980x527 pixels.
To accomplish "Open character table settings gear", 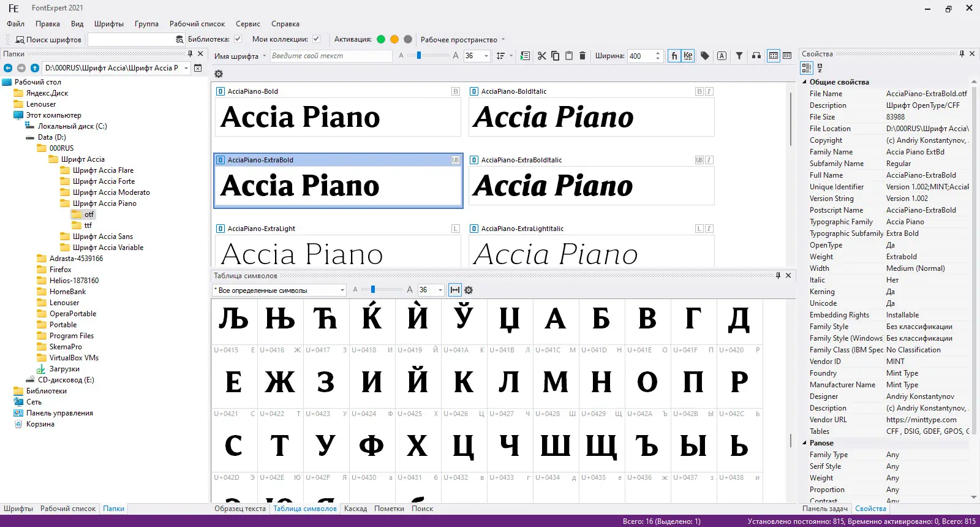I will [x=469, y=290].
